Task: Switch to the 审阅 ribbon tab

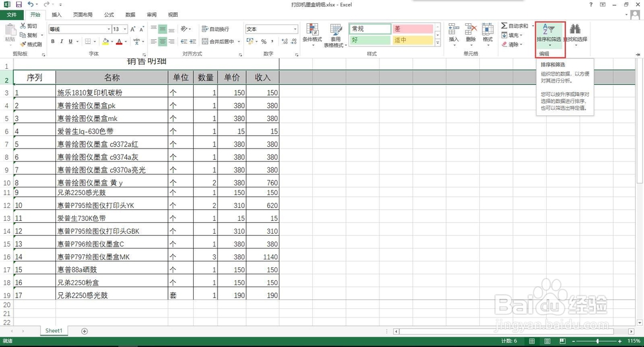Action: 151,15
